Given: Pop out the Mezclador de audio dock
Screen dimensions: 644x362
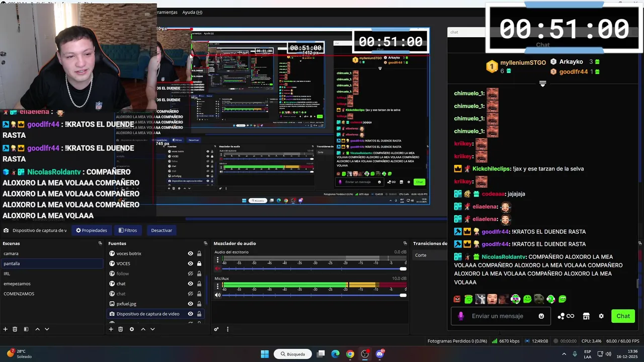Looking at the screenshot, I should pos(406,243).
